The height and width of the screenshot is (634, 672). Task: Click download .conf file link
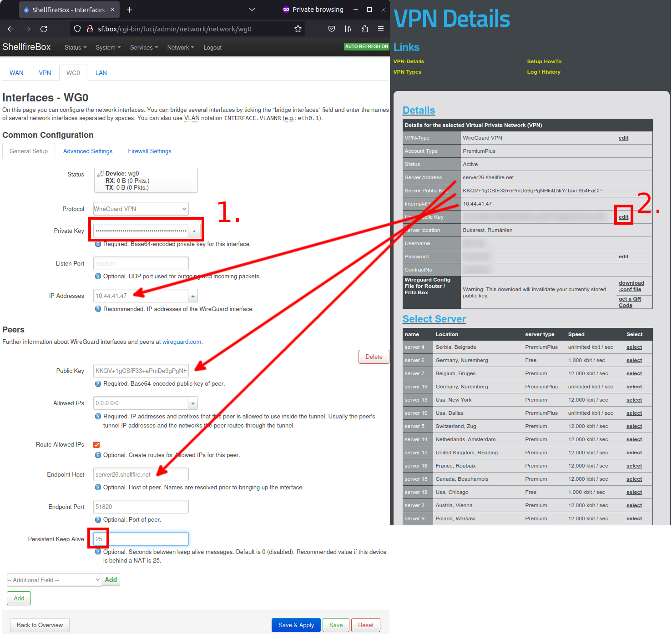point(631,286)
